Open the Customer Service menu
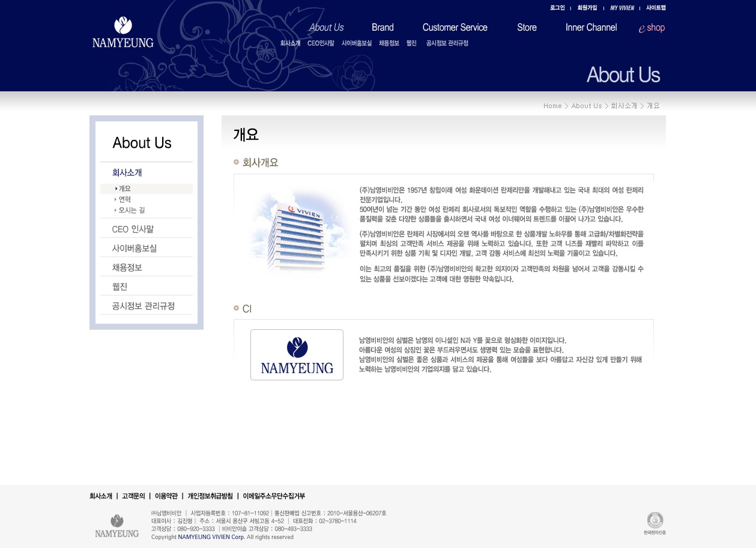The width and height of the screenshot is (756, 554). click(455, 28)
